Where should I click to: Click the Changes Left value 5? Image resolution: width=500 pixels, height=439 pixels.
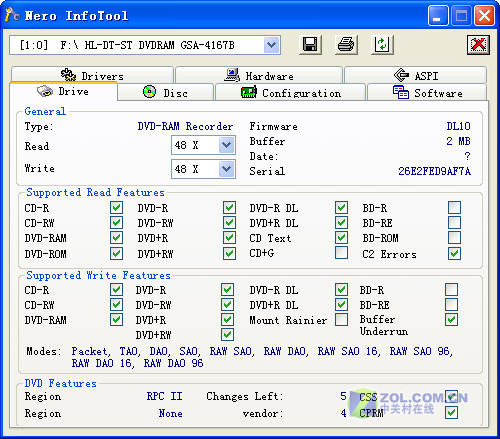[343, 396]
